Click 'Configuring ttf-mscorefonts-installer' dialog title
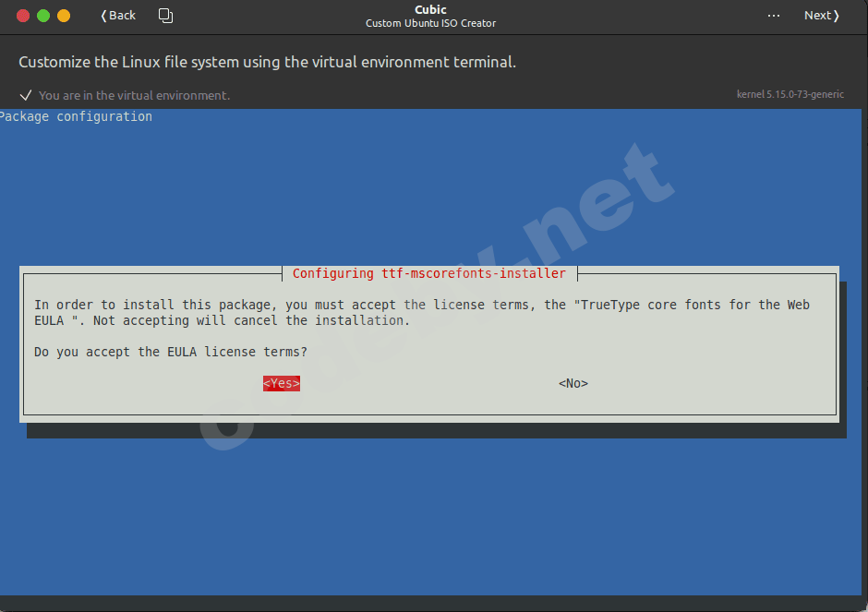Image resolution: width=868 pixels, height=612 pixels. [x=429, y=273]
